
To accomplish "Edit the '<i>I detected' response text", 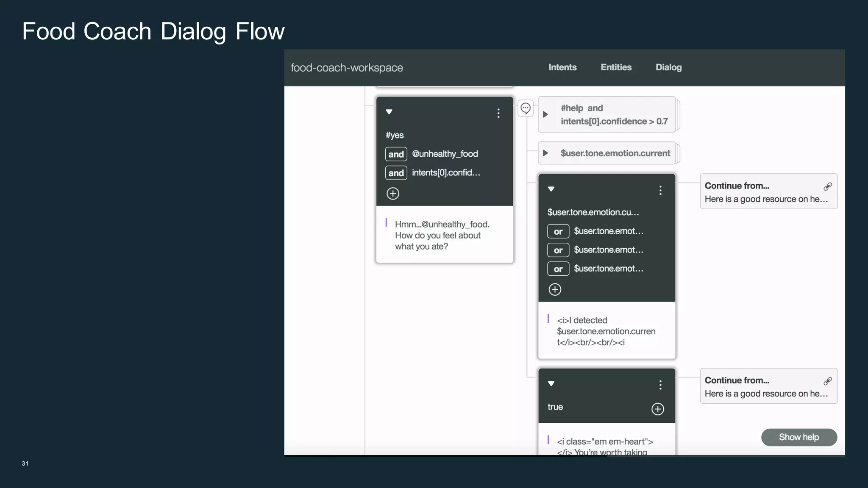I will [x=606, y=331].
